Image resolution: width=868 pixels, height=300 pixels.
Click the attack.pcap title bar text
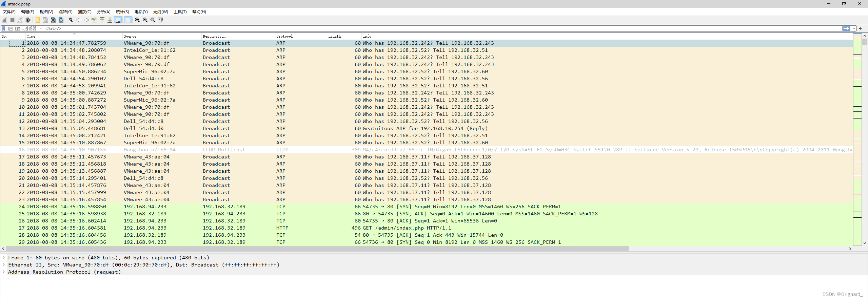coord(19,4)
